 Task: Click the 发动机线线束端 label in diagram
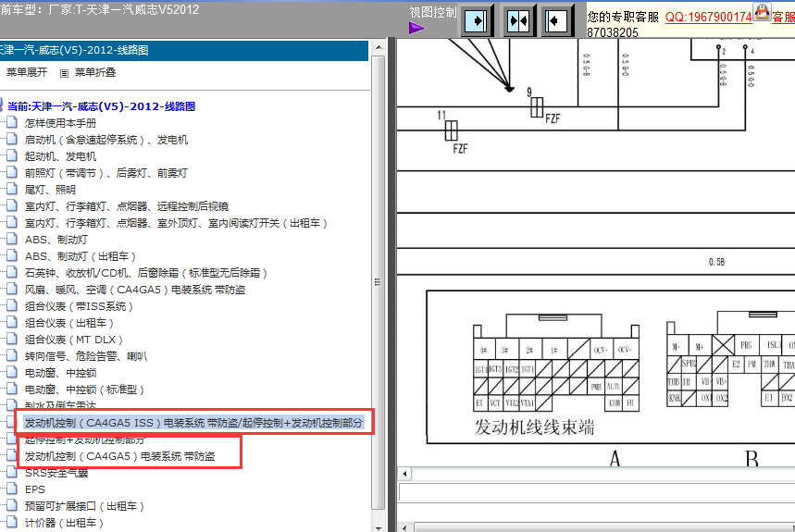(x=534, y=427)
